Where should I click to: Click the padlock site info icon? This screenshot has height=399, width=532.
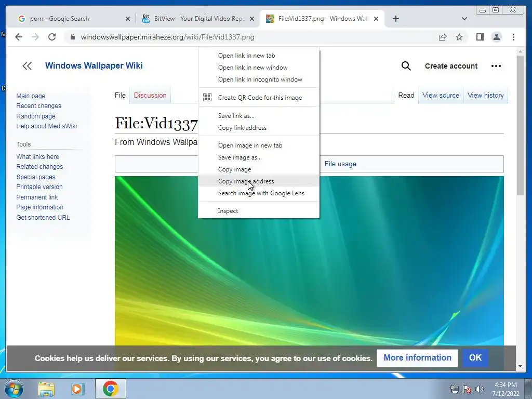(x=72, y=37)
